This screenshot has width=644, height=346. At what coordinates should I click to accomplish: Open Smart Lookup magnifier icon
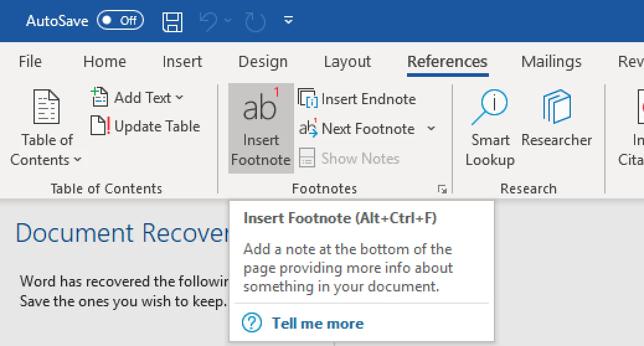(x=490, y=109)
